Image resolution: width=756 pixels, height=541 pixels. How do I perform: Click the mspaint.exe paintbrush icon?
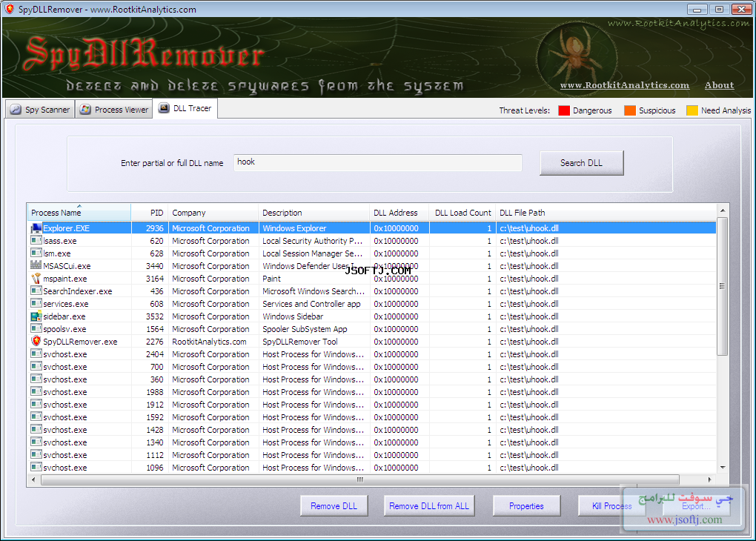tap(36, 278)
